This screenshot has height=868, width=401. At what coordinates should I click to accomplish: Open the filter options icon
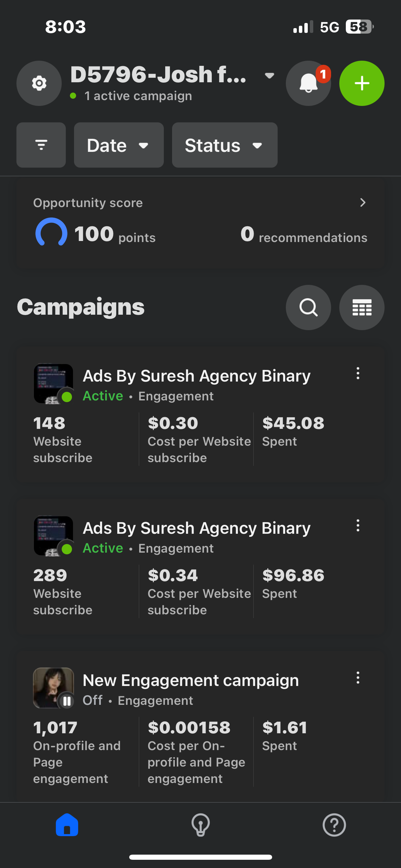pyautogui.click(x=41, y=145)
